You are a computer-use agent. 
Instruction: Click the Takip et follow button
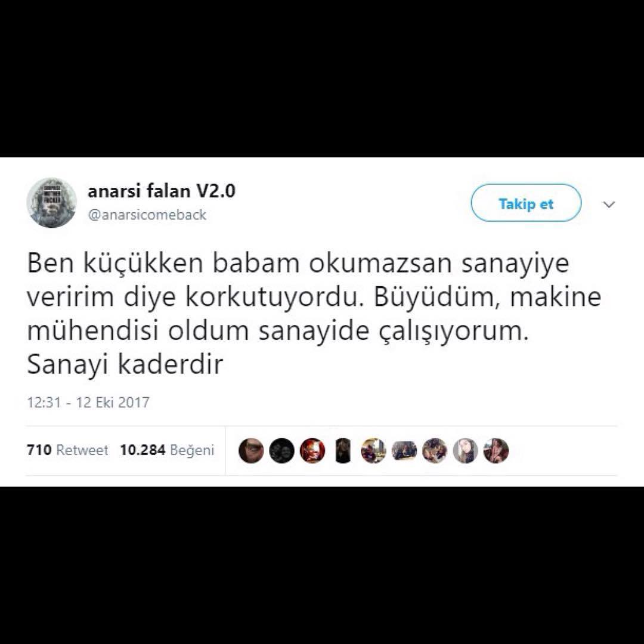(x=526, y=203)
